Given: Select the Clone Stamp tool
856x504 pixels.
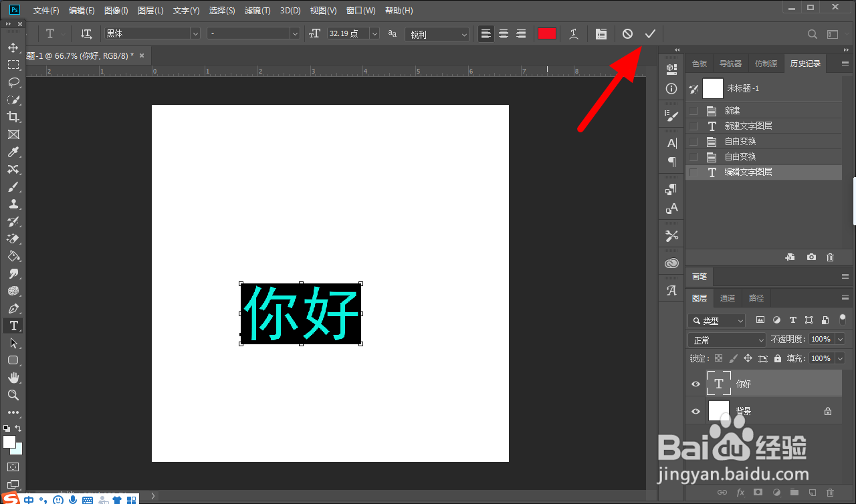Looking at the screenshot, I should (x=13, y=204).
